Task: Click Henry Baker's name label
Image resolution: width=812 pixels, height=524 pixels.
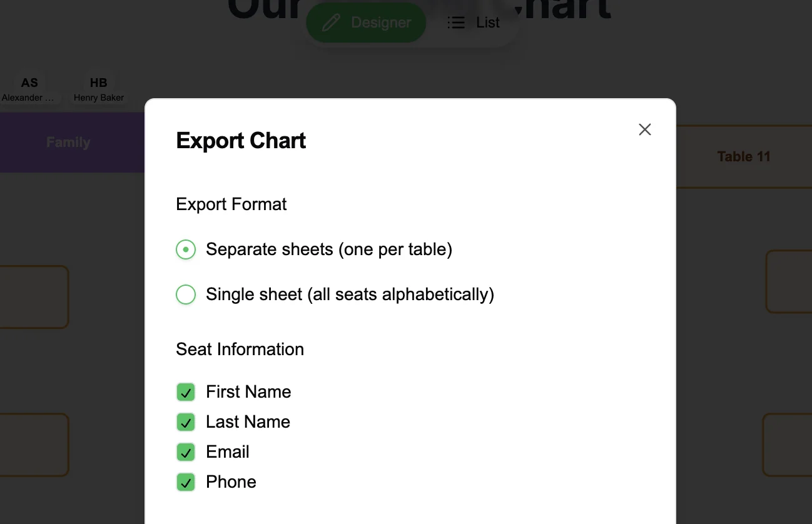Action: coord(98,98)
